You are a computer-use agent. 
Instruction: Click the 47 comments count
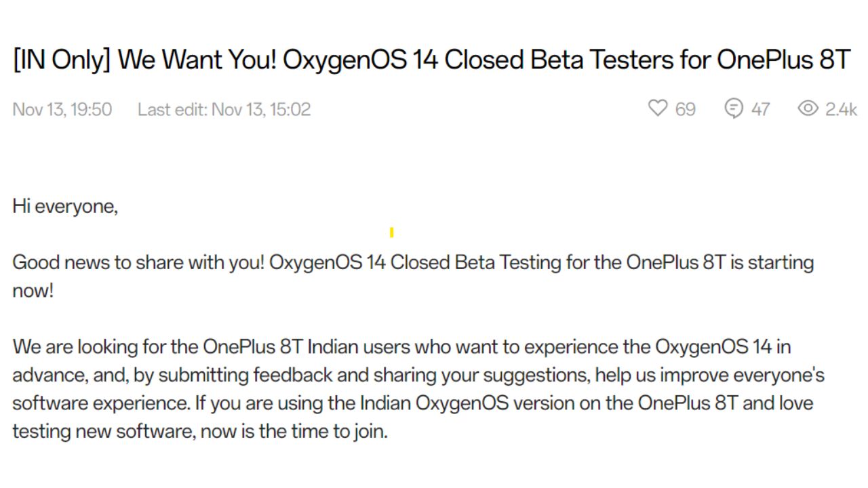coord(760,109)
